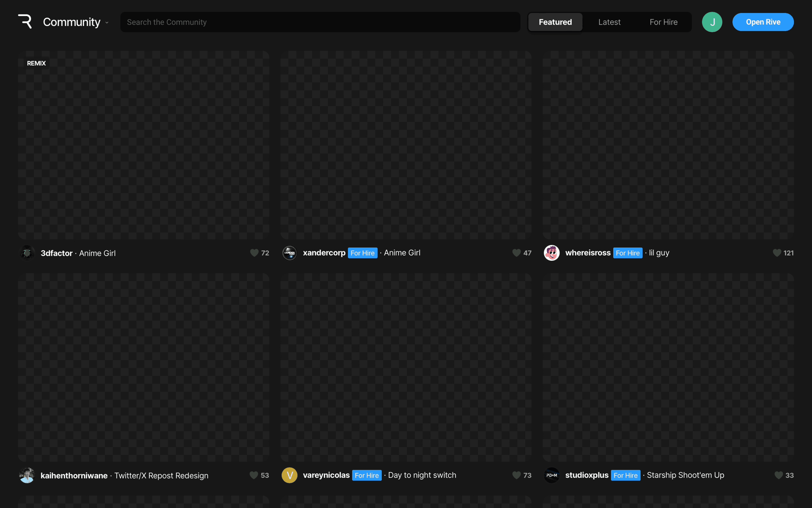
Task: Click studioxplus's For Hire badge
Action: (625, 475)
